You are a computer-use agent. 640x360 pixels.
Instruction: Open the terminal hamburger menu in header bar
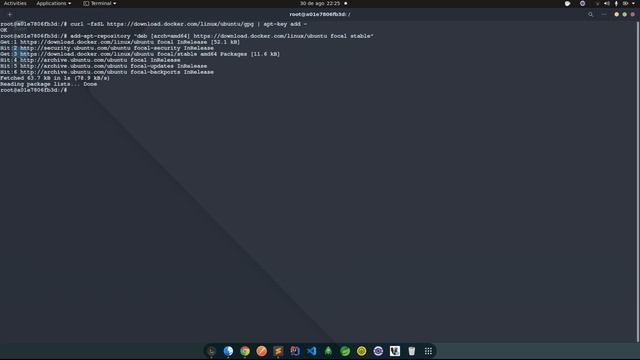coord(604,14)
